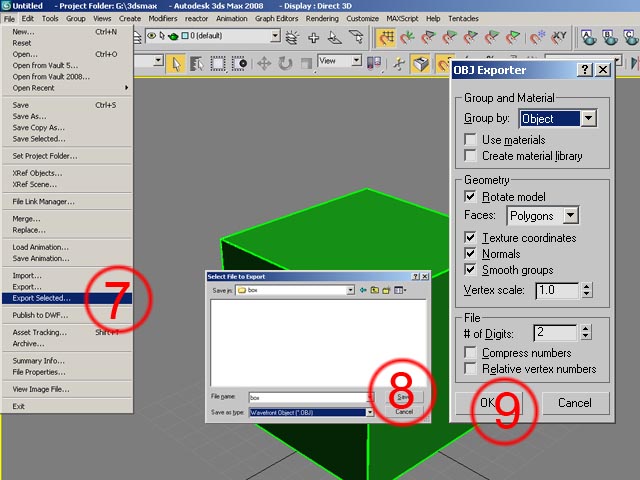Click the Create New Folder icon in export dialog
The height and width of the screenshot is (480, 640).
386,290
